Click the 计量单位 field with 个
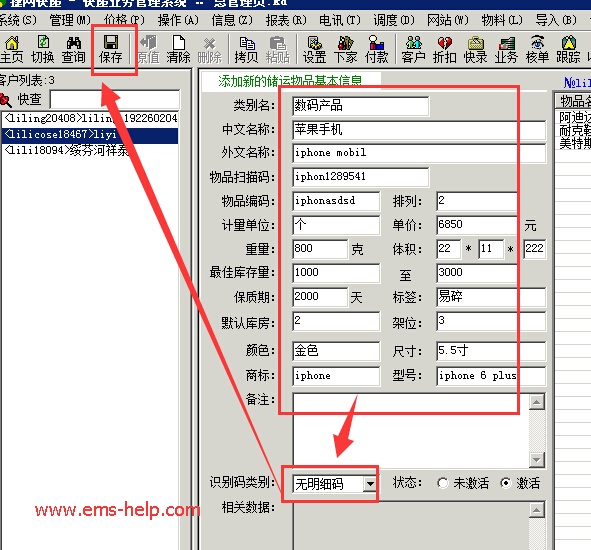This screenshot has height=550, width=591. tap(336, 225)
